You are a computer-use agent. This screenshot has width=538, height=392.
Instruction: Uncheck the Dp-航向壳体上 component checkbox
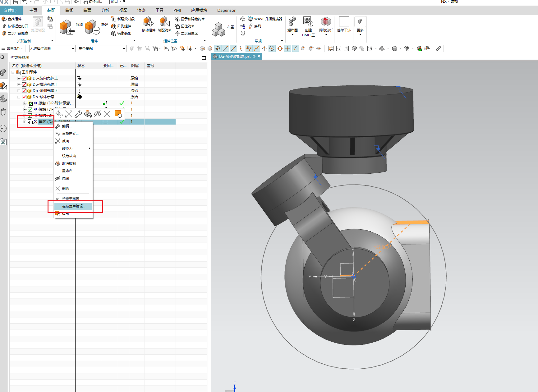tap(24, 78)
